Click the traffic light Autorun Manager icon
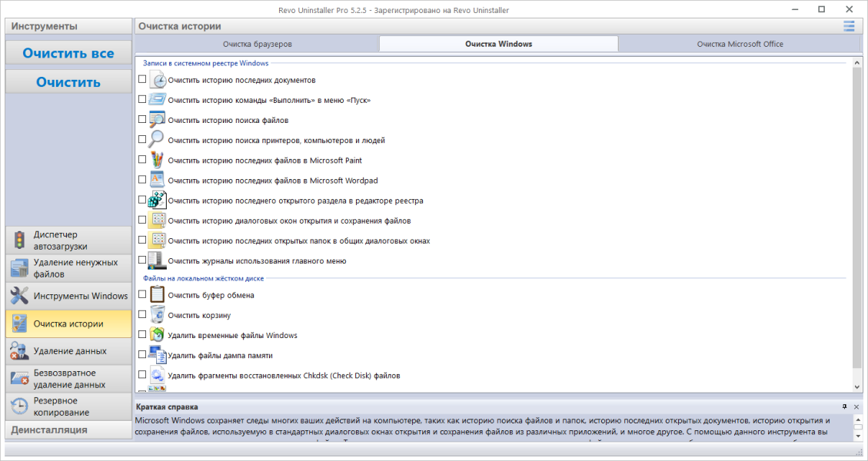This screenshot has width=868, height=461. [19, 240]
